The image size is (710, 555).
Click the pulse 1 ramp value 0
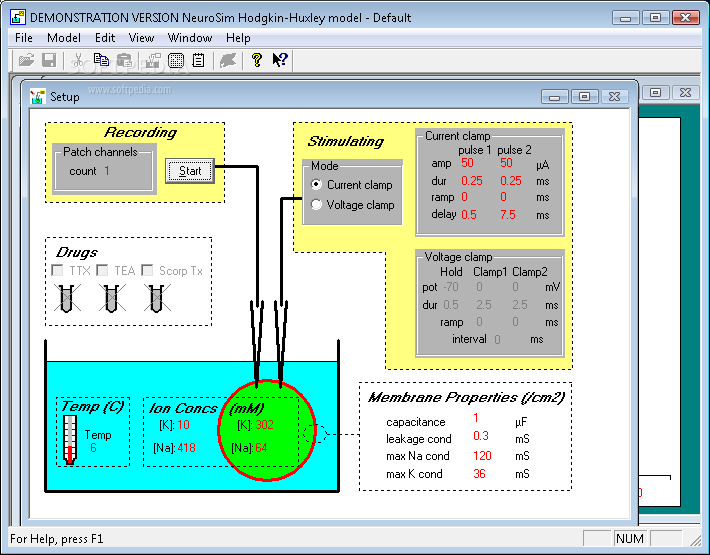click(x=465, y=197)
